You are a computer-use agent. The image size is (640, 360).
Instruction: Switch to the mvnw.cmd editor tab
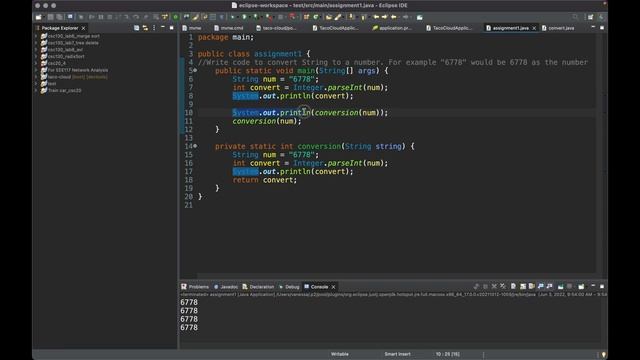pyautogui.click(x=229, y=28)
